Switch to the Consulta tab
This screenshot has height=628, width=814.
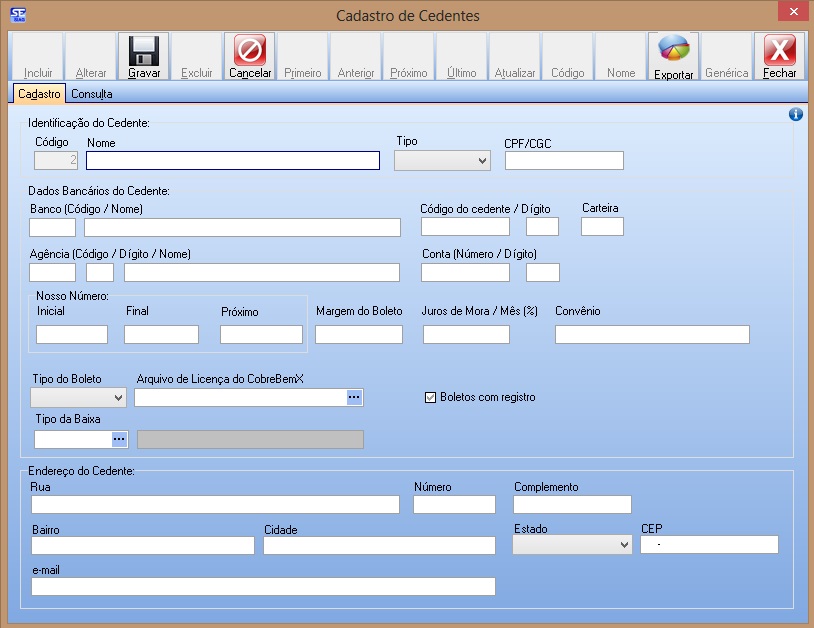(91, 94)
